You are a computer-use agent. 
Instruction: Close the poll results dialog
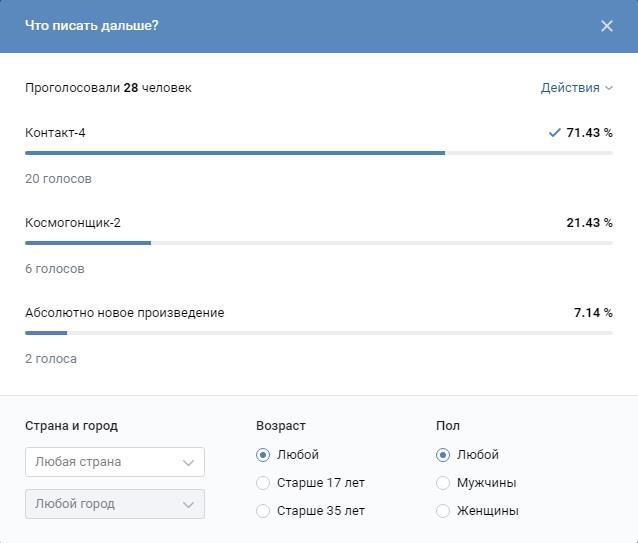click(x=606, y=26)
